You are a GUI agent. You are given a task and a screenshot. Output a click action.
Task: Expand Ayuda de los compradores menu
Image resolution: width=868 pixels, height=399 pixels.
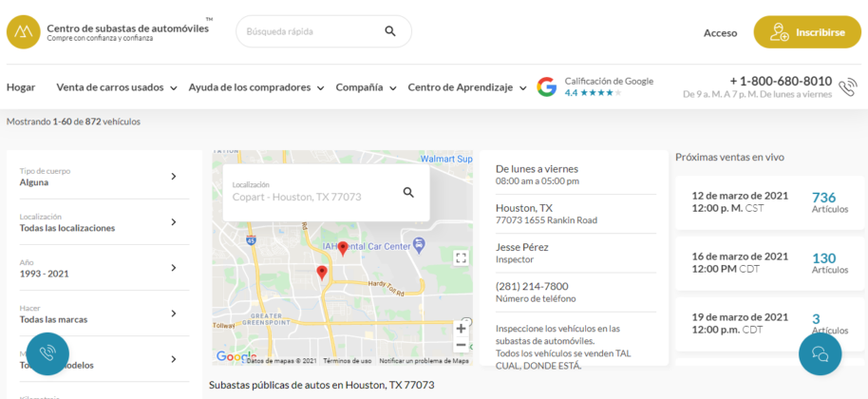[256, 87]
